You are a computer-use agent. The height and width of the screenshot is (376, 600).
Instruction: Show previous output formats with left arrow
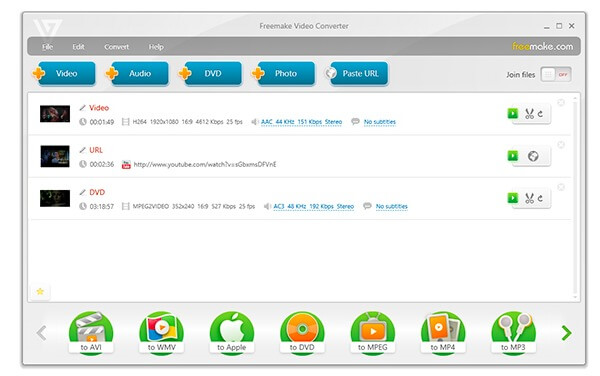42,333
